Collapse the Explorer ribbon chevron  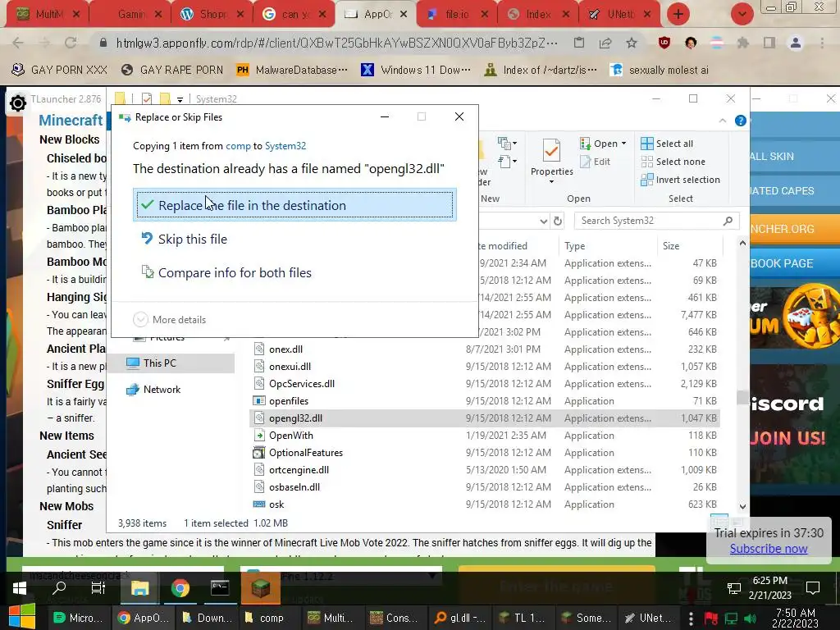coord(723,121)
